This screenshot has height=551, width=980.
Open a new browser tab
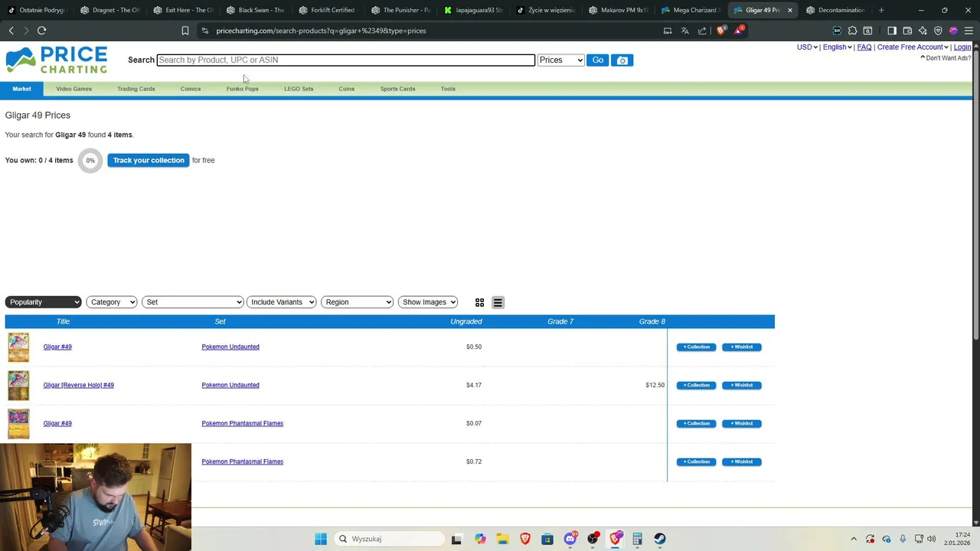coord(881,10)
